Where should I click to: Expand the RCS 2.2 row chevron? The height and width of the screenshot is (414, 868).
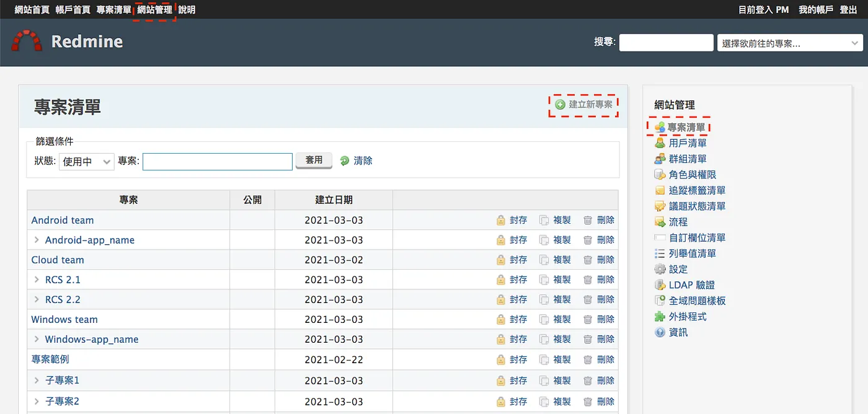coord(37,299)
